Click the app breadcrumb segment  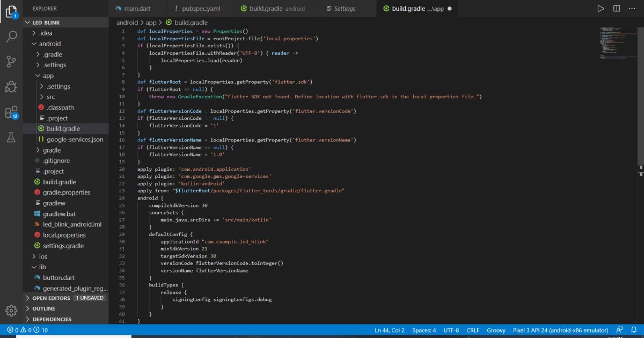[x=151, y=23]
